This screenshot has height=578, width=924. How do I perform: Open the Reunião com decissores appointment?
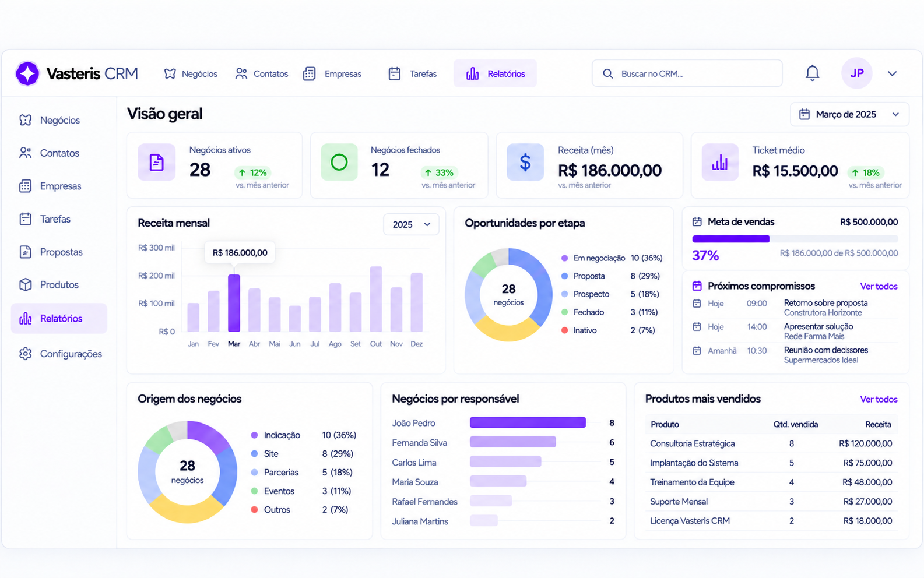tap(795, 355)
